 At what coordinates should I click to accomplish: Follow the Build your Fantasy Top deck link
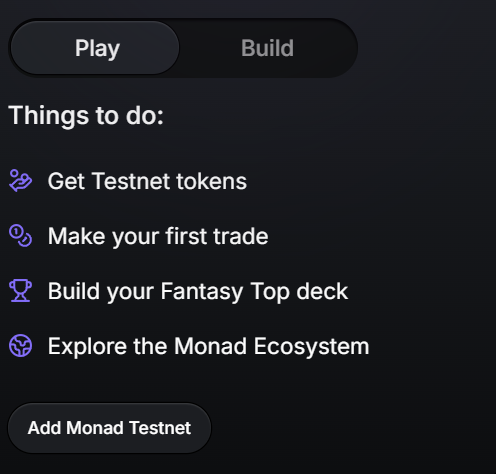pyautogui.click(x=198, y=291)
